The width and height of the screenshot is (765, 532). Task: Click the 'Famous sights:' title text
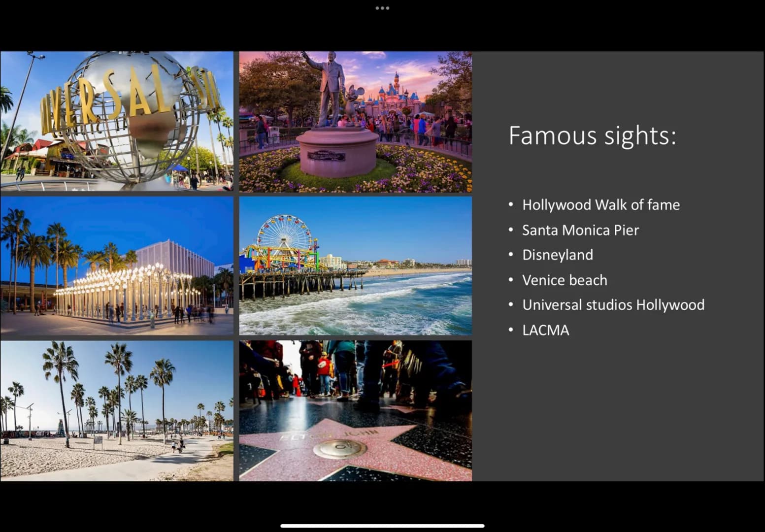pyautogui.click(x=592, y=135)
